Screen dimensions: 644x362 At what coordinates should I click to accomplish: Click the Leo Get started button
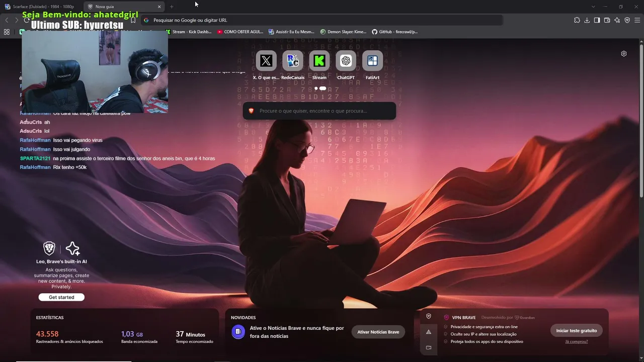click(61, 297)
